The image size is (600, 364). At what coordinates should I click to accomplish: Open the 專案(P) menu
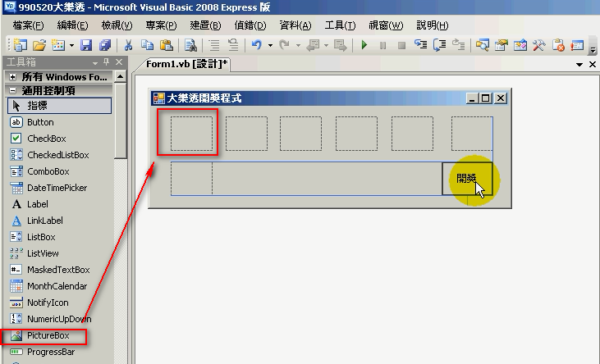(161, 25)
